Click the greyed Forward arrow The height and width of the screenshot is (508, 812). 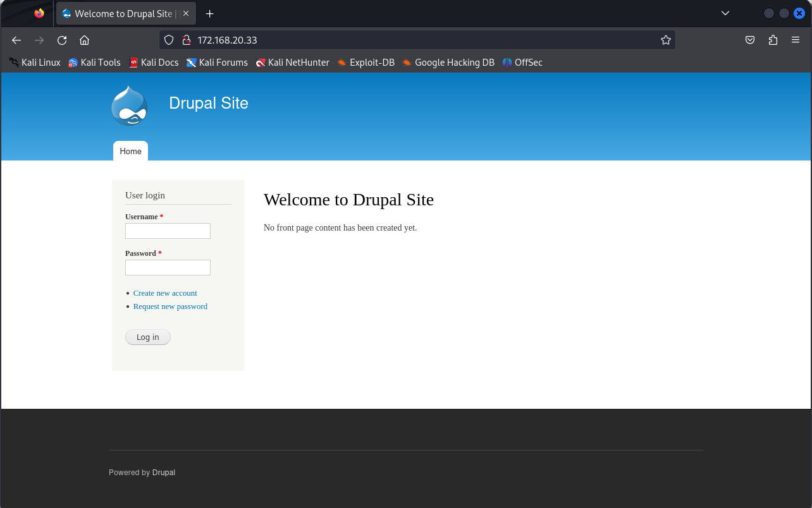click(x=39, y=40)
